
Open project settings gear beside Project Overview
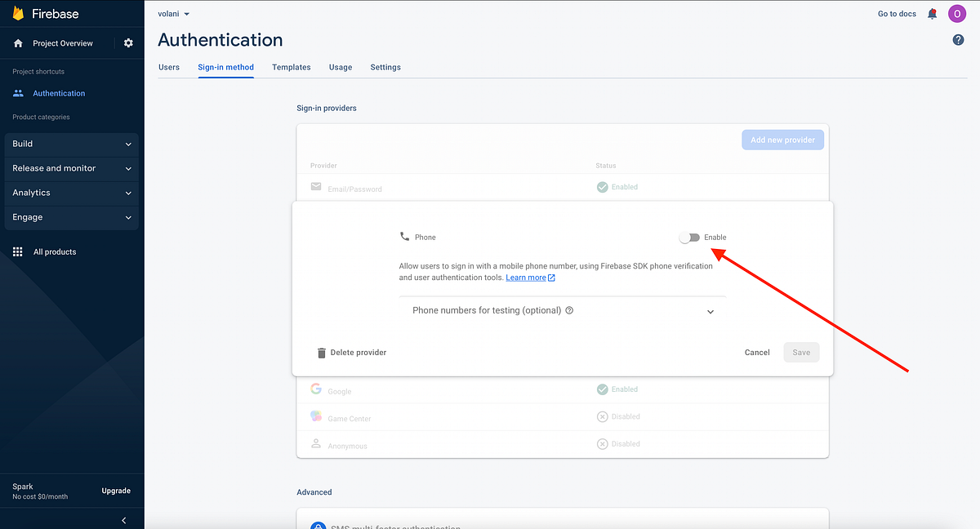(127, 42)
